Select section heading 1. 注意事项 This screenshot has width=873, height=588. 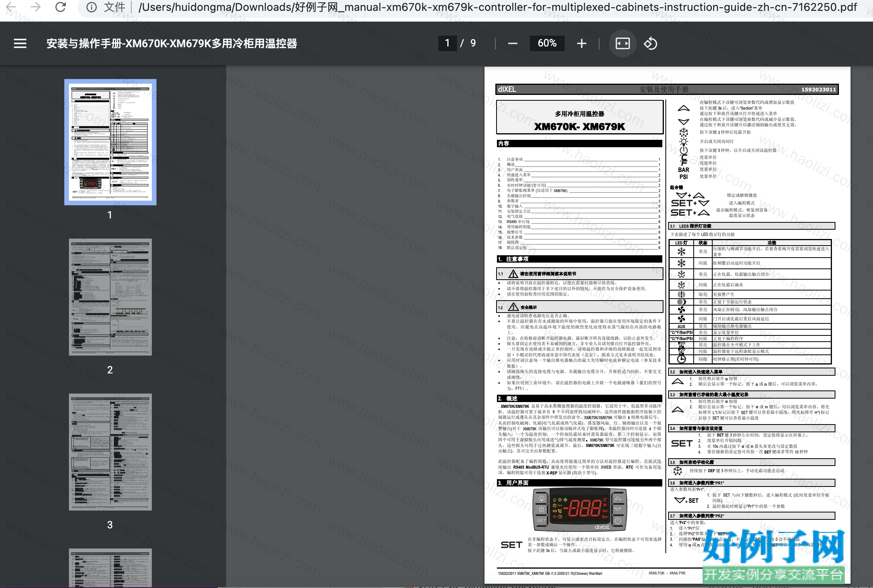[579, 259]
